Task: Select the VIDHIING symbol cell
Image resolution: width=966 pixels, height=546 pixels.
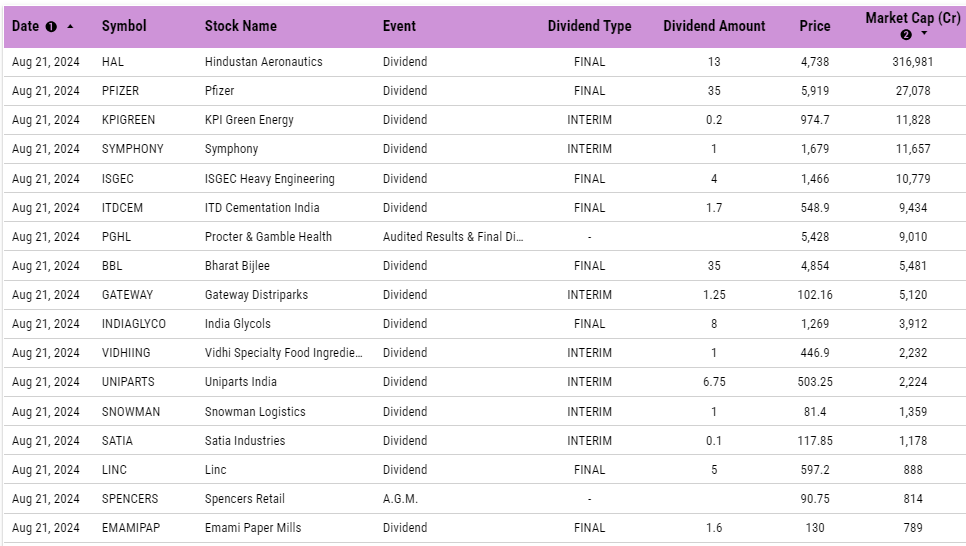Action: [x=126, y=352]
